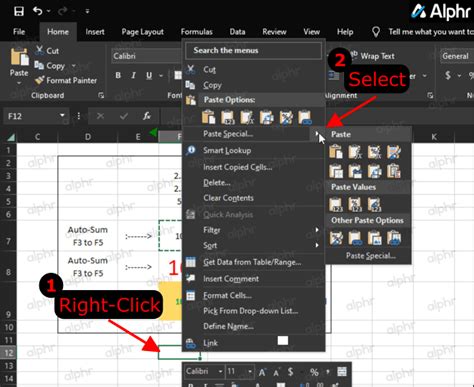
Task: Open the Insert ribbon tab
Action: [95, 32]
